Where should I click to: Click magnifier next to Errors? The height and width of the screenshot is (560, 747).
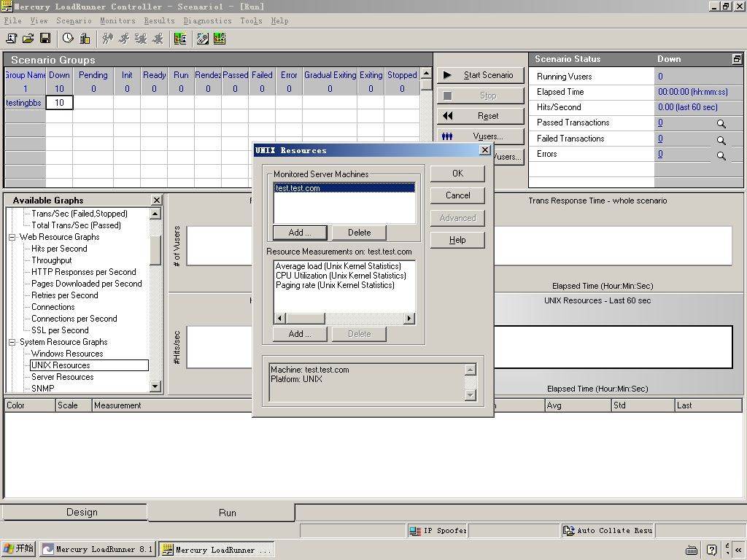coord(721,156)
